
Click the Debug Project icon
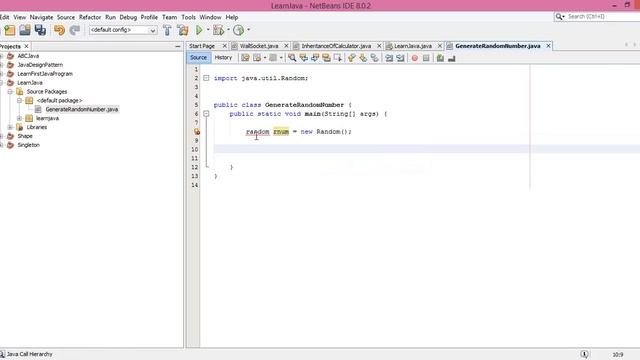click(219, 30)
